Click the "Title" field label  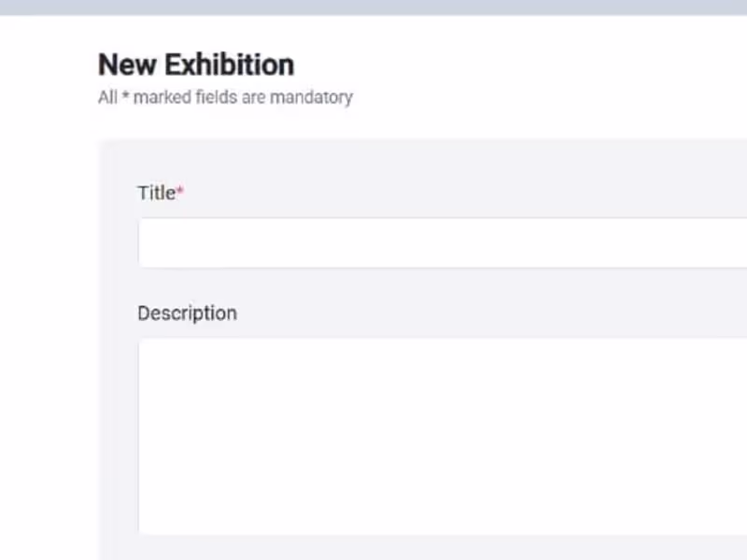[156, 193]
